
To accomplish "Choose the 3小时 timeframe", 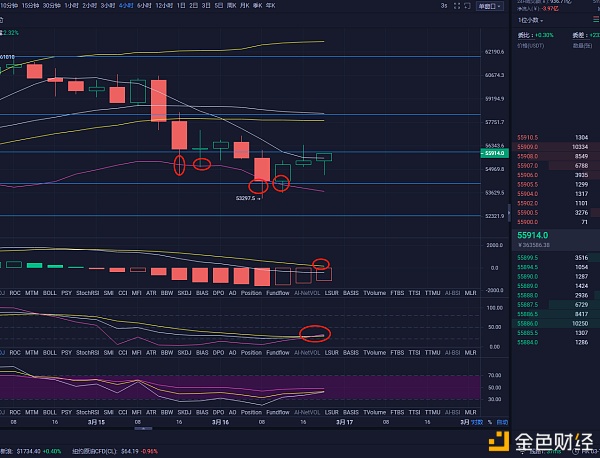I will point(108,6).
